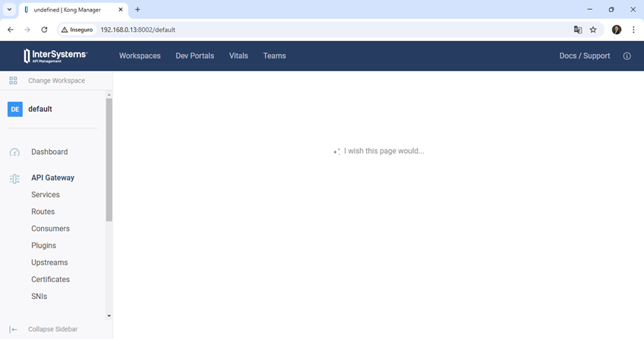The image size is (644, 339).
Task: Click the Dashboard gauge icon
Action: coord(14,152)
